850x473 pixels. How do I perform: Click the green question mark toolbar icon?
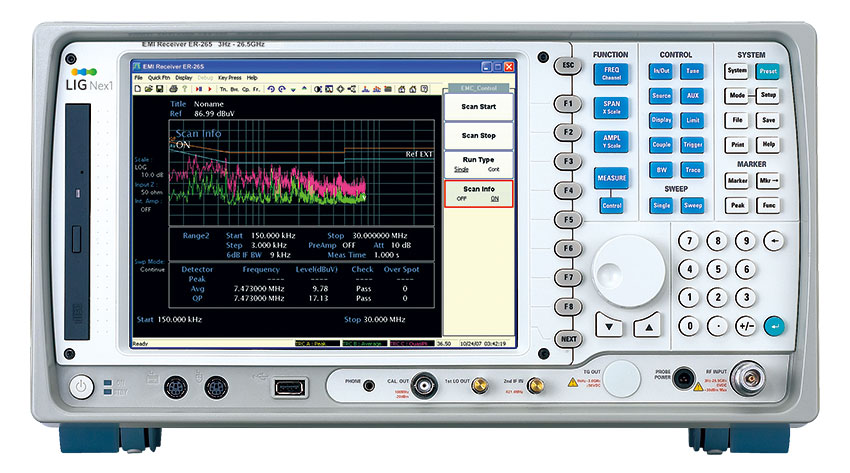coord(185,89)
